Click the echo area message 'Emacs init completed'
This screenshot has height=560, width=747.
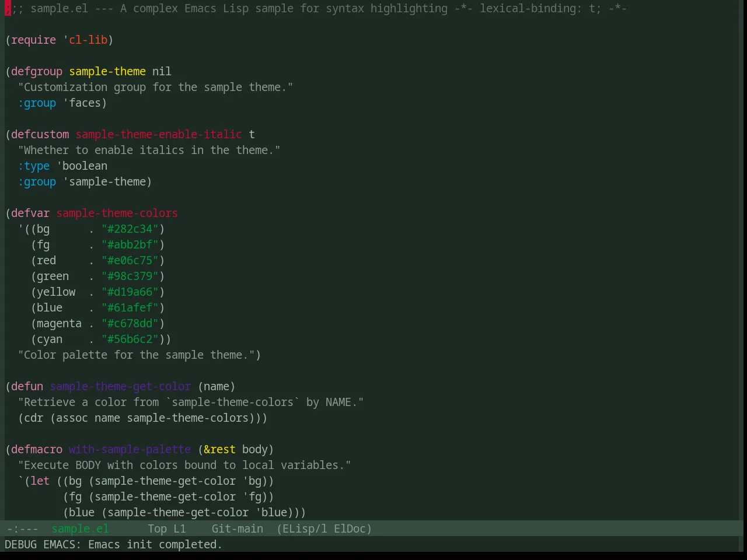(x=155, y=544)
